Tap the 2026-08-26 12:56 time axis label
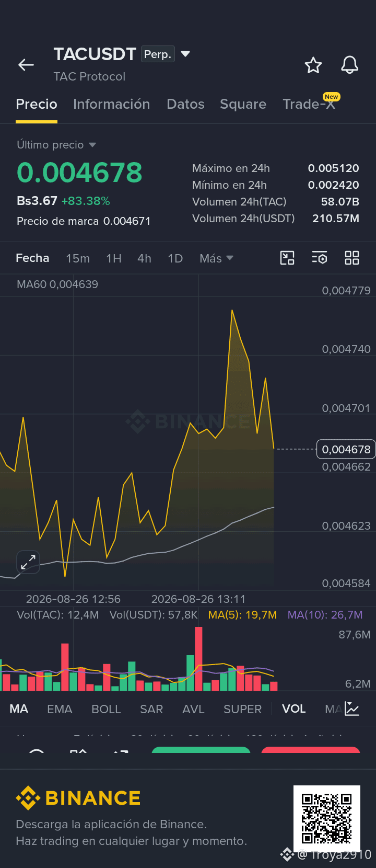The width and height of the screenshot is (376, 868). click(73, 599)
